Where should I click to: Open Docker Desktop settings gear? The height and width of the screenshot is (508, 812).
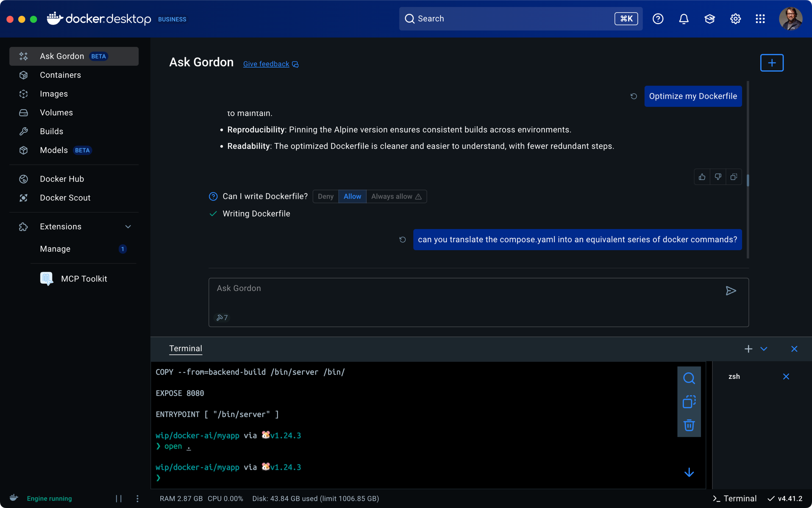(x=735, y=19)
